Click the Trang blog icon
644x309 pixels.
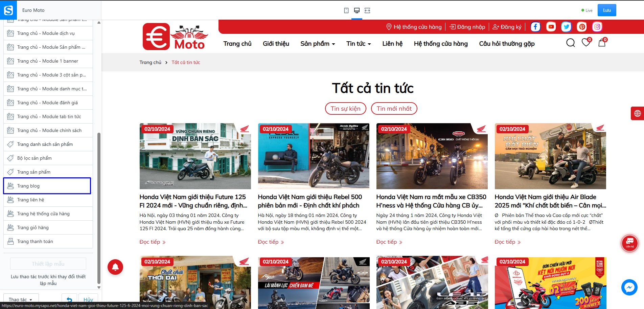[x=10, y=186]
